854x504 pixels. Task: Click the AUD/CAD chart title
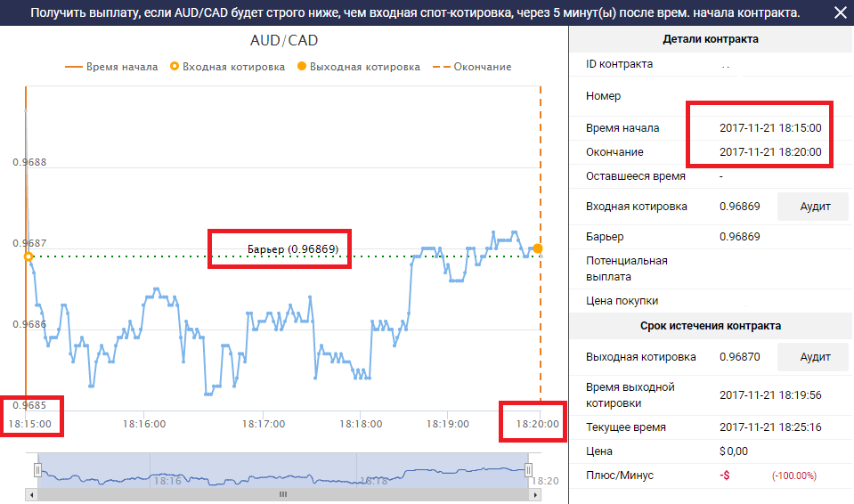(x=283, y=40)
